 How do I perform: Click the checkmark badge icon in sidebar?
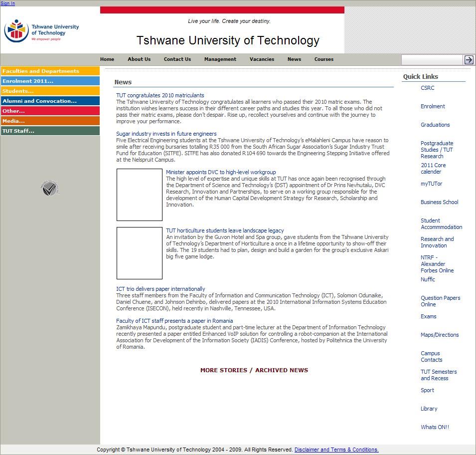click(49, 188)
